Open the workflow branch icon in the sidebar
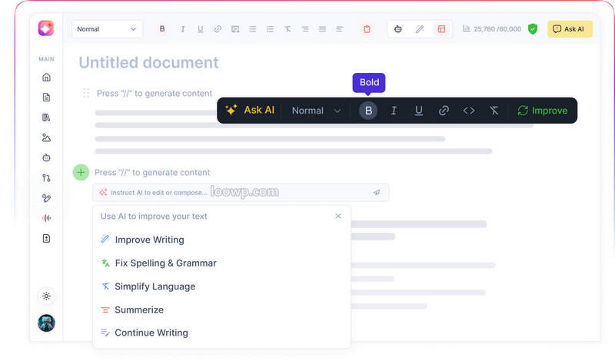615x364 pixels. 46,178
